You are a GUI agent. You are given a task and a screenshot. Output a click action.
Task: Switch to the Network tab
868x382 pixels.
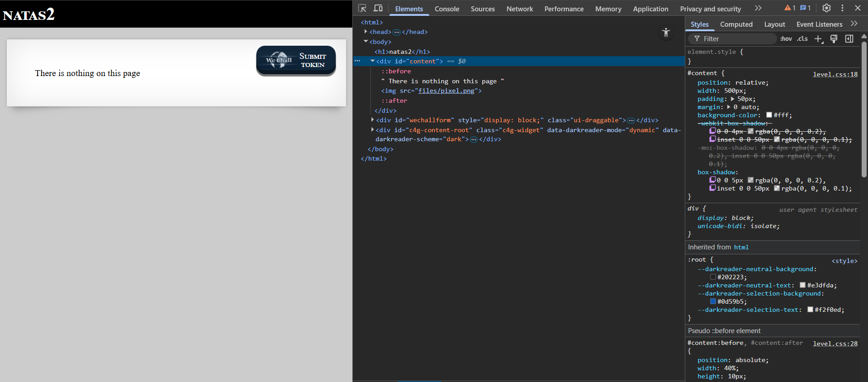[519, 9]
